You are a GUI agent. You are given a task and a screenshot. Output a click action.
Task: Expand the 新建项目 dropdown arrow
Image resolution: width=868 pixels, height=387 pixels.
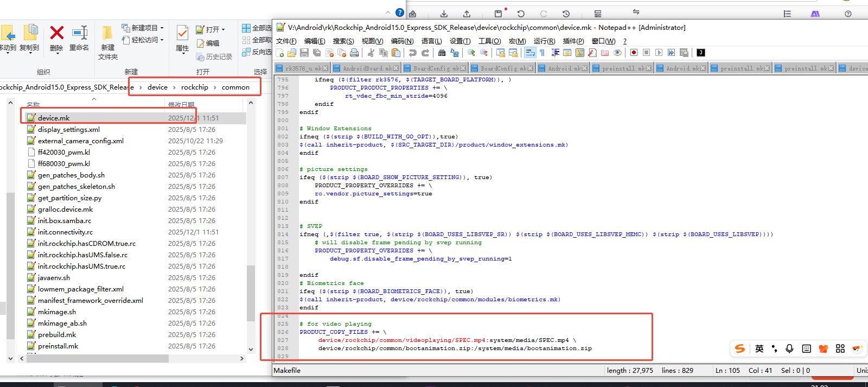click(x=162, y=28)
